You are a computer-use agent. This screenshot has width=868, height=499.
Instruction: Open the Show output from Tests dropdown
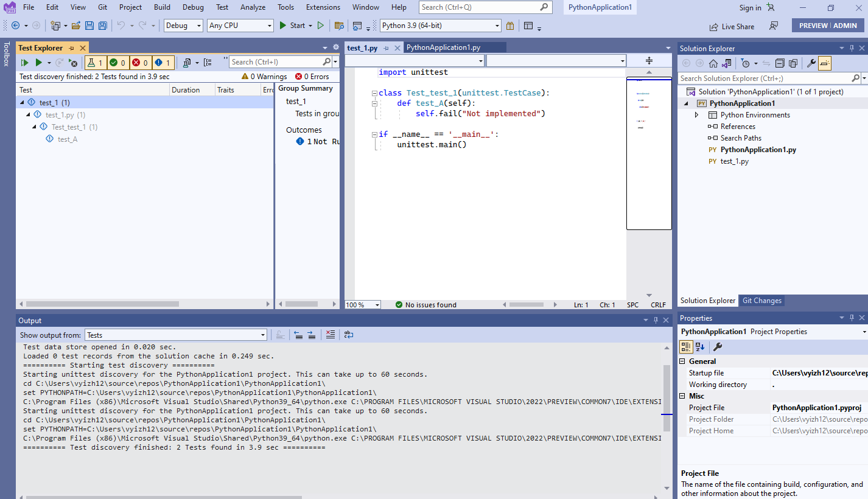click(175, 335)
